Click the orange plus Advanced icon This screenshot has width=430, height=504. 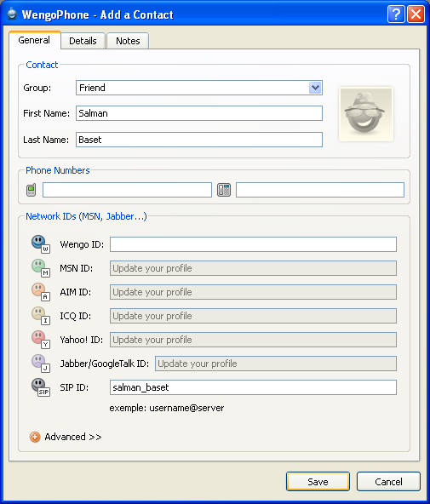[35, 437]
